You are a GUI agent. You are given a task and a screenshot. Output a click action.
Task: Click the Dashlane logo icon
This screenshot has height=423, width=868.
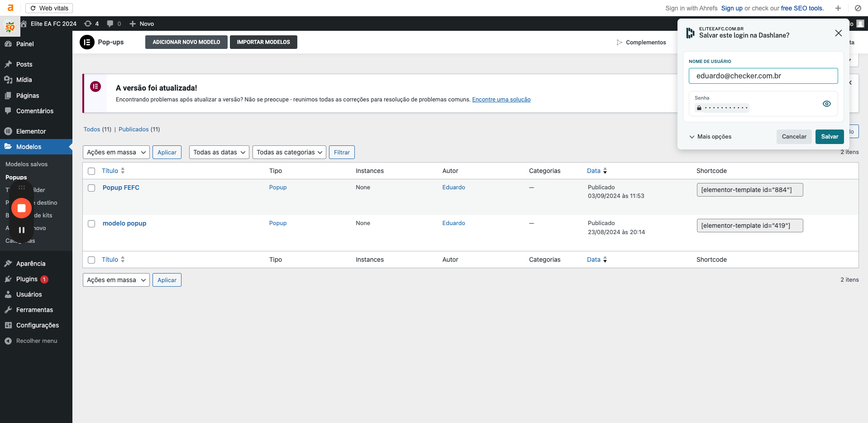(x=691, y=33)
